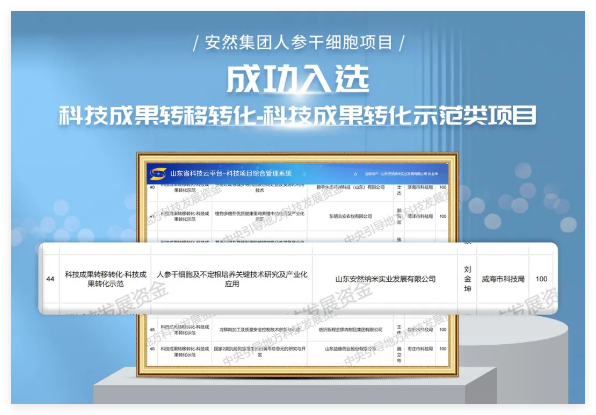Click the Shandong science cloud platform logo
The height and width of the screenshot is (415, 596).
coord(158,174)
